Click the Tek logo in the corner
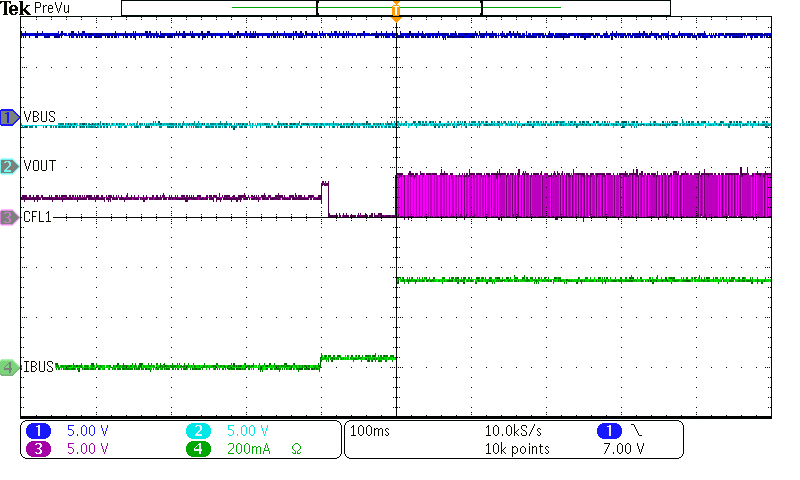The image size is (800, 480). tap(14, 8)
